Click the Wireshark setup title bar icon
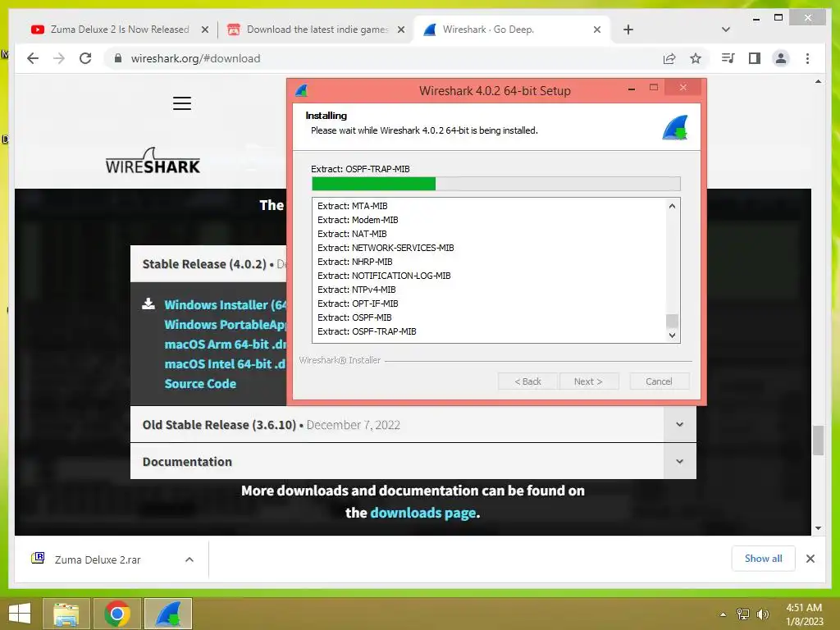The height and width of the screenshot is (630, 840). coord(302,90)
